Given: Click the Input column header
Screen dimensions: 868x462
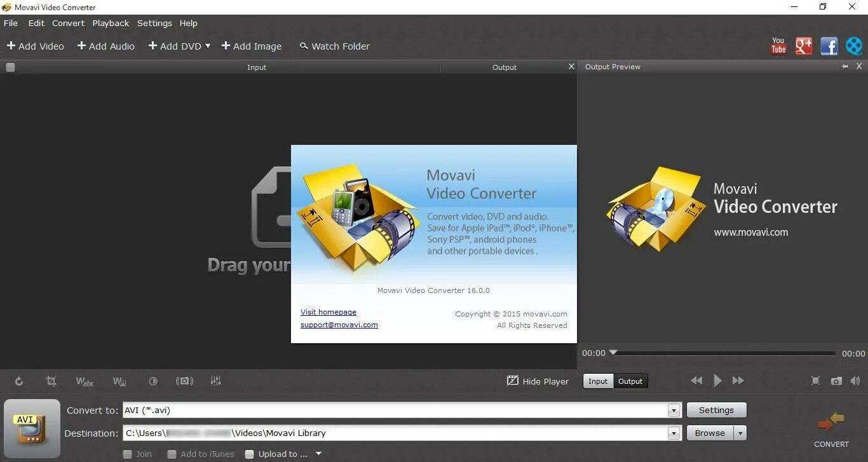Looking at the screenshot, I should pos(257,67).
